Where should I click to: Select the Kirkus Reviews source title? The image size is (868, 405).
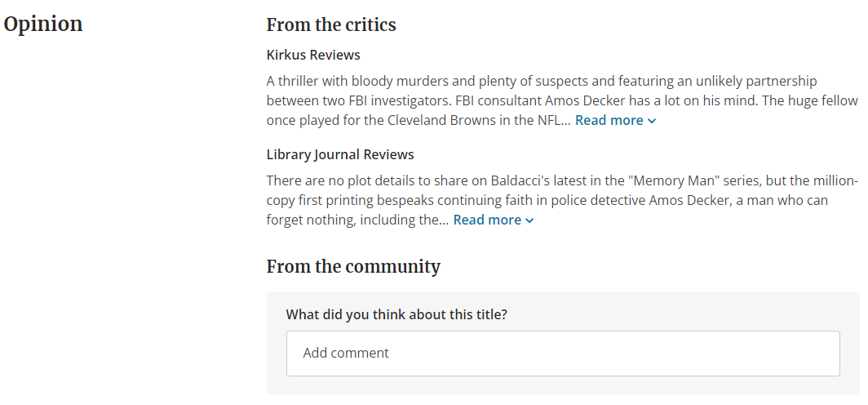click(x=313, y=55)
